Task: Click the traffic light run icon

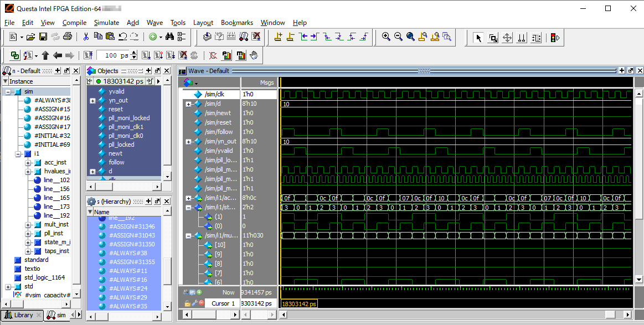Action: [x=554, y=38]
